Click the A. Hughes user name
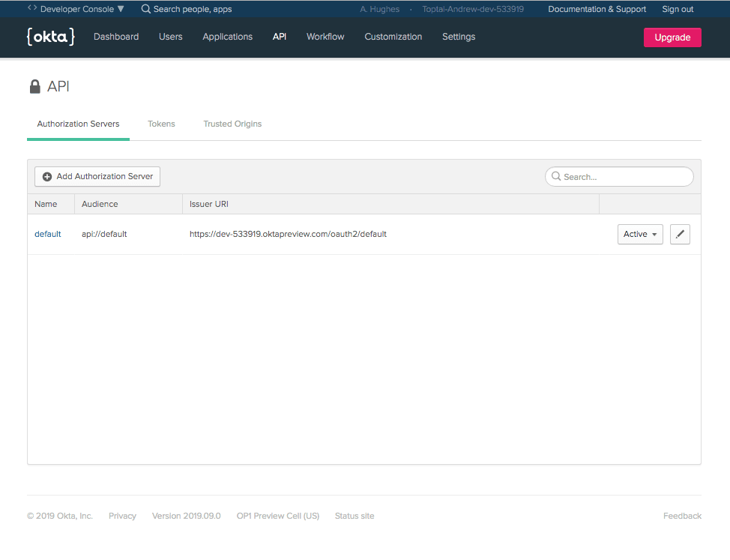Viewport: 730px width, 560px height. click(379, 9)
